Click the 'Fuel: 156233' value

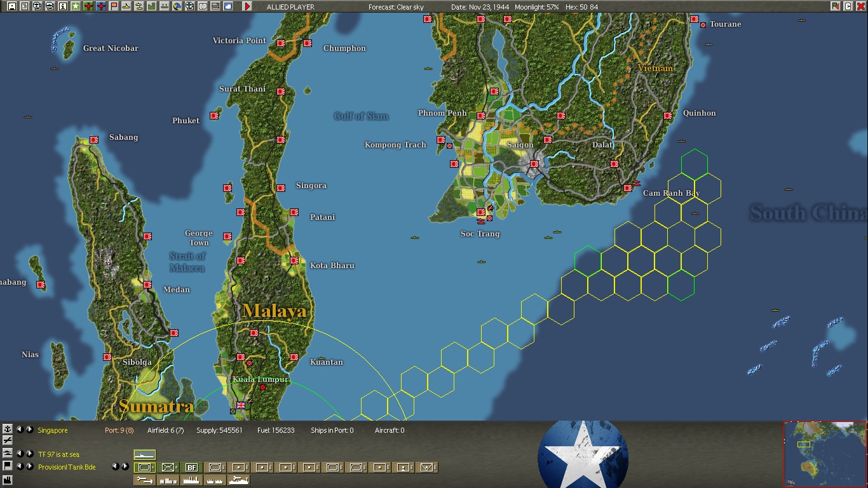276,430
